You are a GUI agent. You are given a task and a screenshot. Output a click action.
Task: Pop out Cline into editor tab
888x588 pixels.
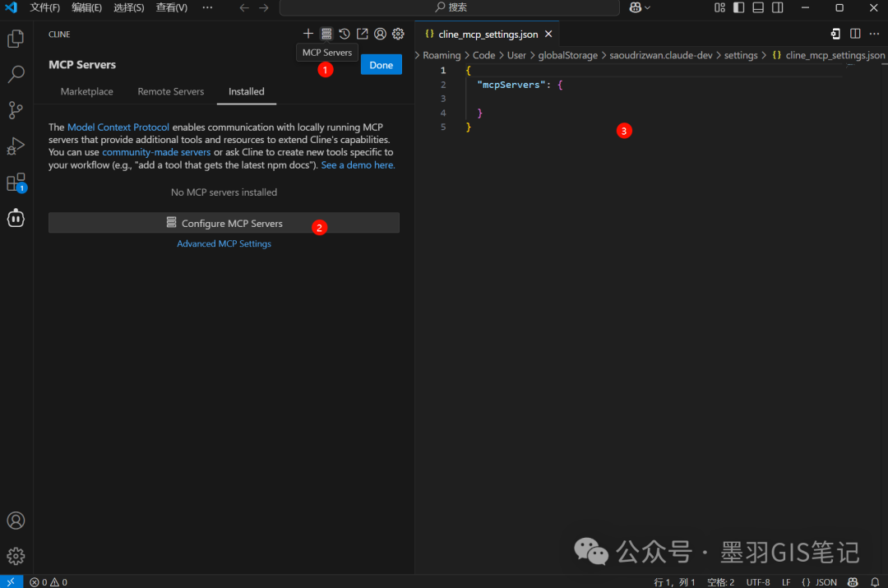(x=362, y=34)
